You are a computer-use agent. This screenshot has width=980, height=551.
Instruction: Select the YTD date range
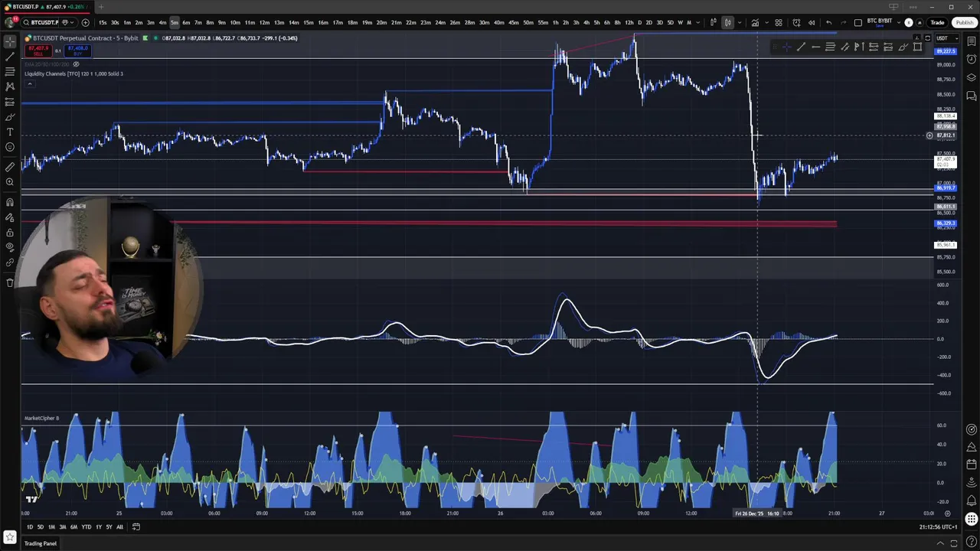pyautogui.click(x=87, y=527)
